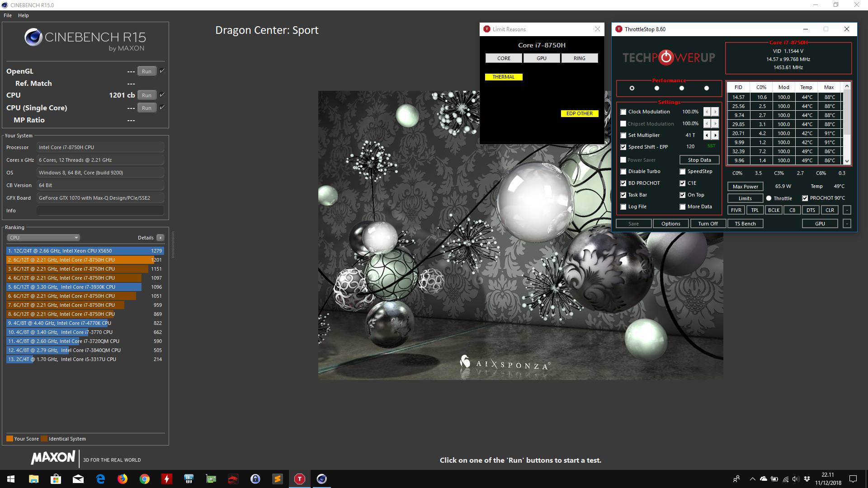Image resolution: width=868 pixels, height=488 pixels.
Task: Enable Disable Turbo checkbox
Action: tap(623, 172)
